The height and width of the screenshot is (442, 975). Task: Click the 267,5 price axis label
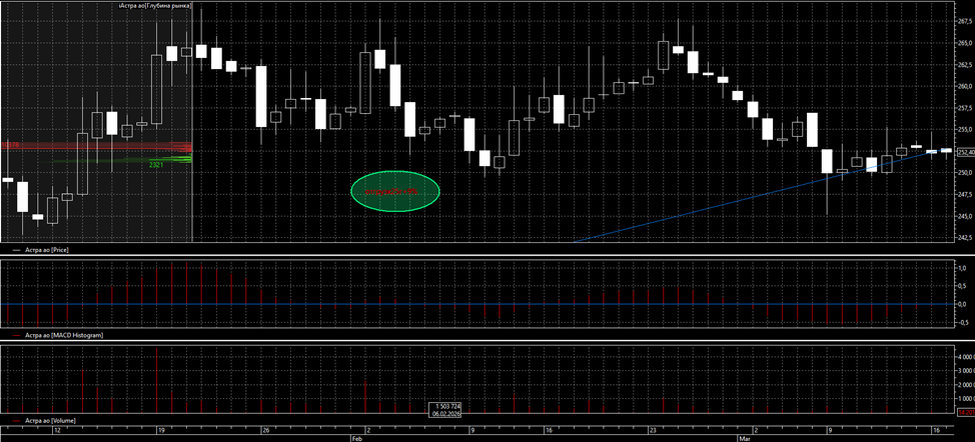[965, 21]
